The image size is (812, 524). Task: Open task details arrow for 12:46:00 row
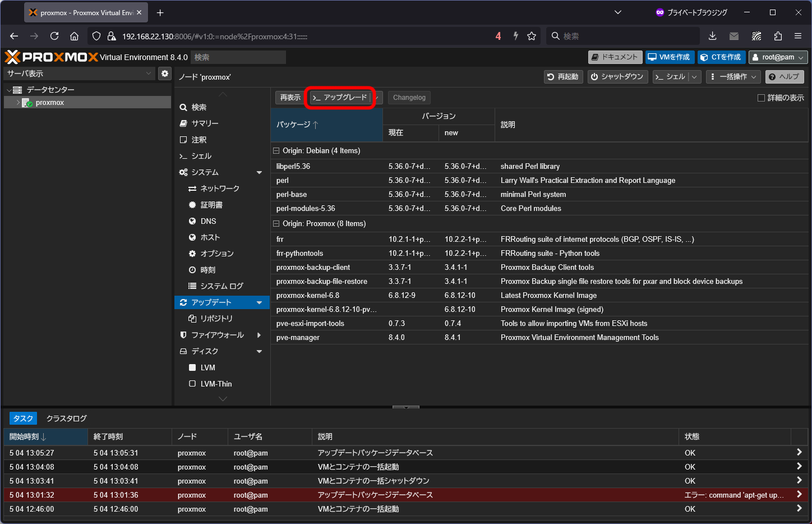(x=799, y=508)
